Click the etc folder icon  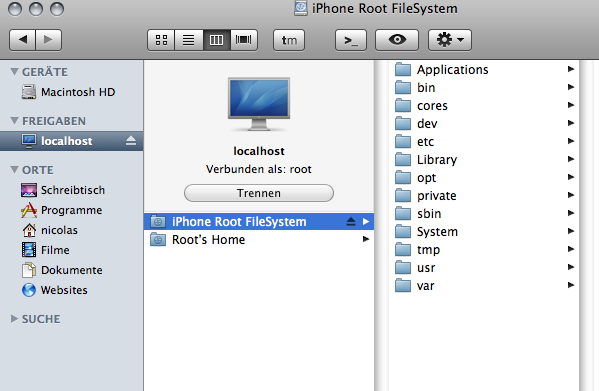click(403, 141)
